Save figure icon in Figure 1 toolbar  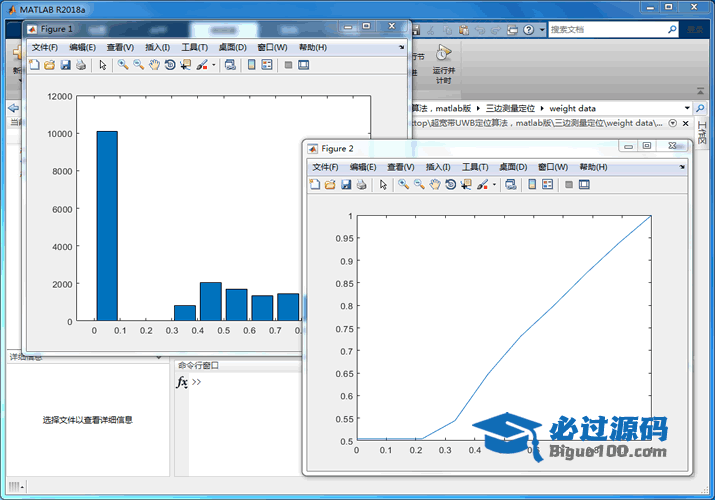click(x=66, y=65)
